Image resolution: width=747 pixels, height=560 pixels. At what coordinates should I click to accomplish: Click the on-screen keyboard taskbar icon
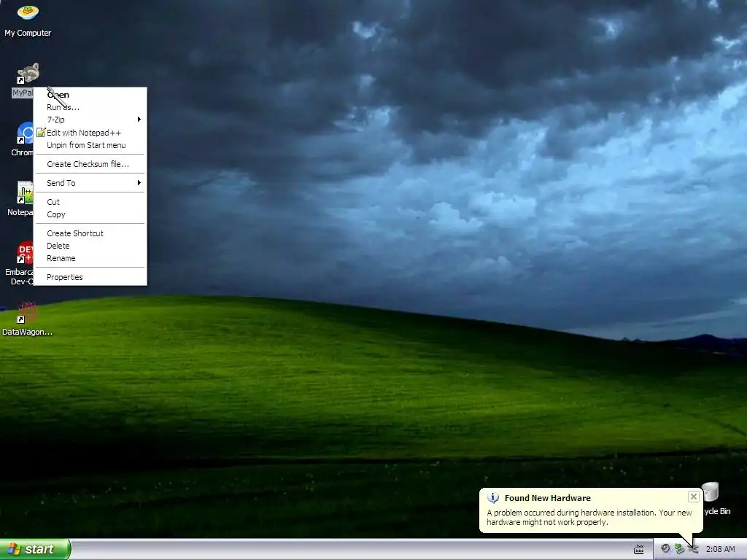(x=639, y=550)
